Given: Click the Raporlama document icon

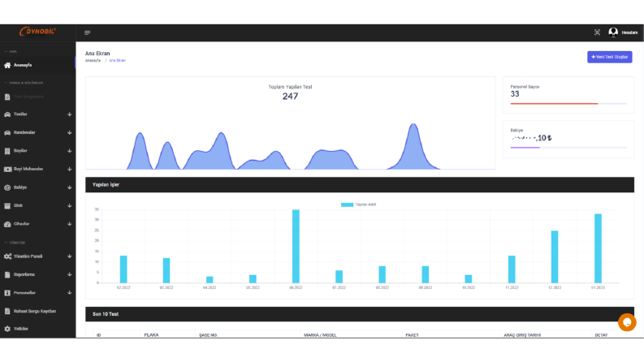Looking at the screenshot, I should [x=7, y=274].
